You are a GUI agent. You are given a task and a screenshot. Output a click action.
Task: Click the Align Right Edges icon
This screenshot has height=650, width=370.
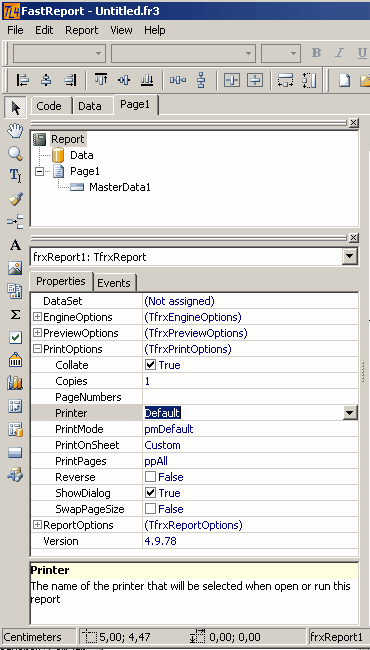(70, 80)
